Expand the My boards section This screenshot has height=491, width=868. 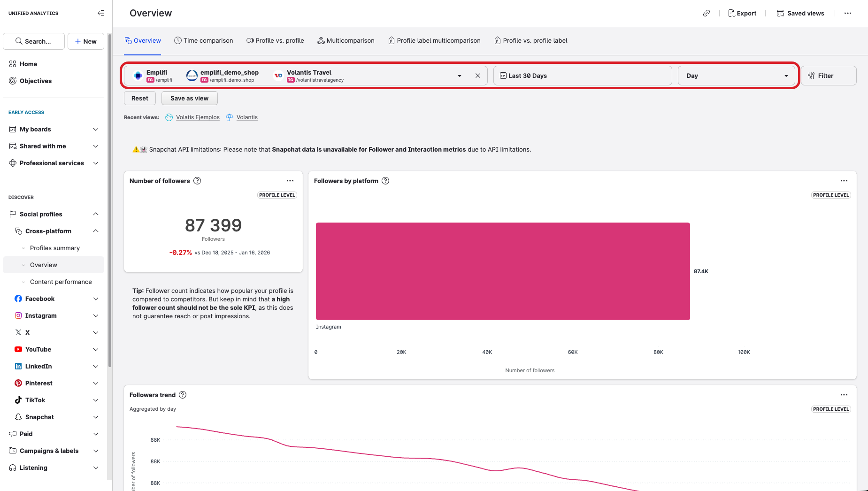click(x=96, y=129)
